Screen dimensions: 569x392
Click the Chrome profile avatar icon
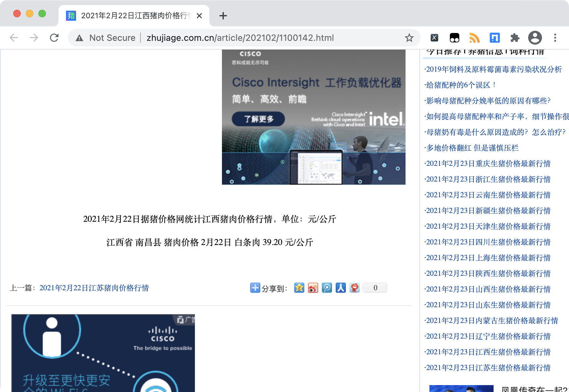(535, 38)
